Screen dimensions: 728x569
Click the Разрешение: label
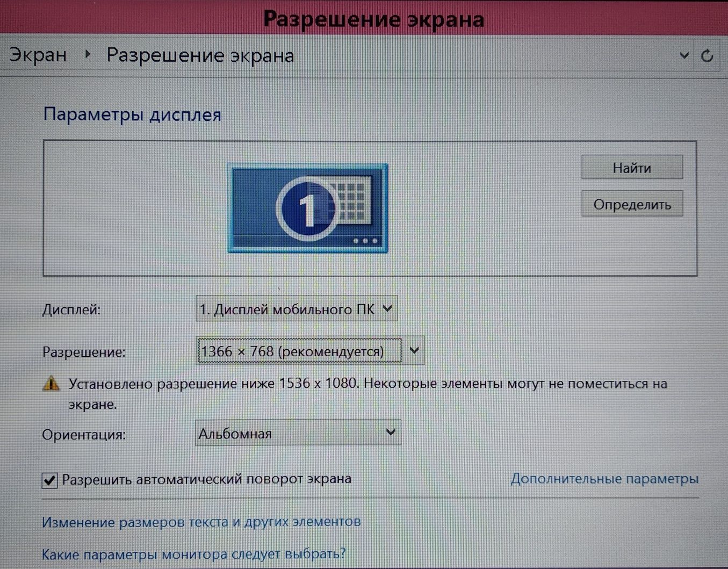tap(83, 352)
